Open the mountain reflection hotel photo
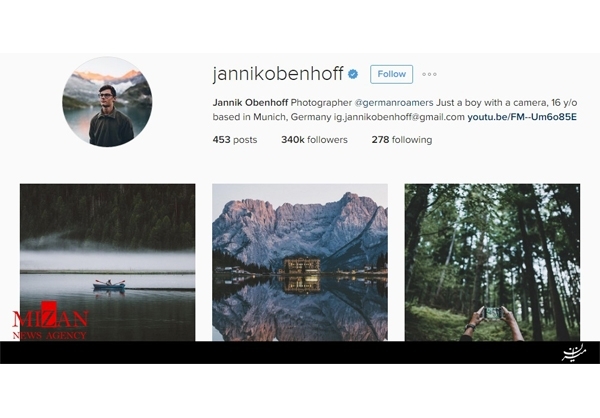Image resolution: width=600 pixels, height=418 pixels. [300, 262]
